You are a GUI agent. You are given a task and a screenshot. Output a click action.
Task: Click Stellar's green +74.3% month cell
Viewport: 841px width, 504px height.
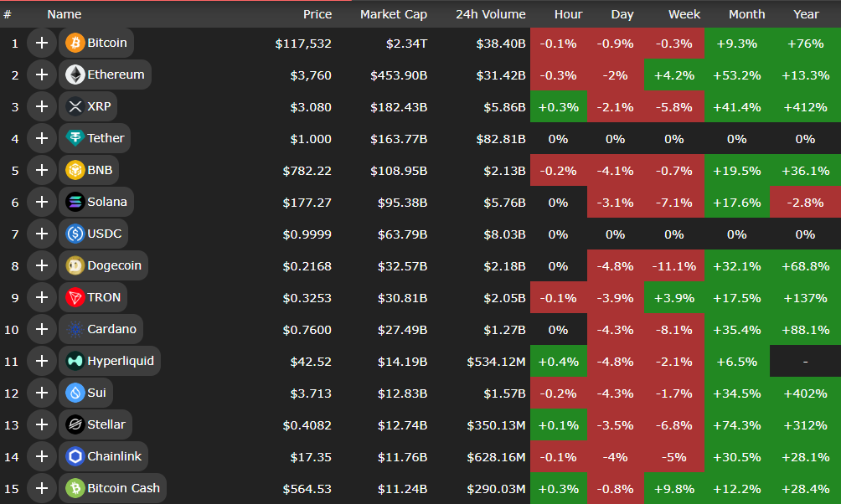736,424
